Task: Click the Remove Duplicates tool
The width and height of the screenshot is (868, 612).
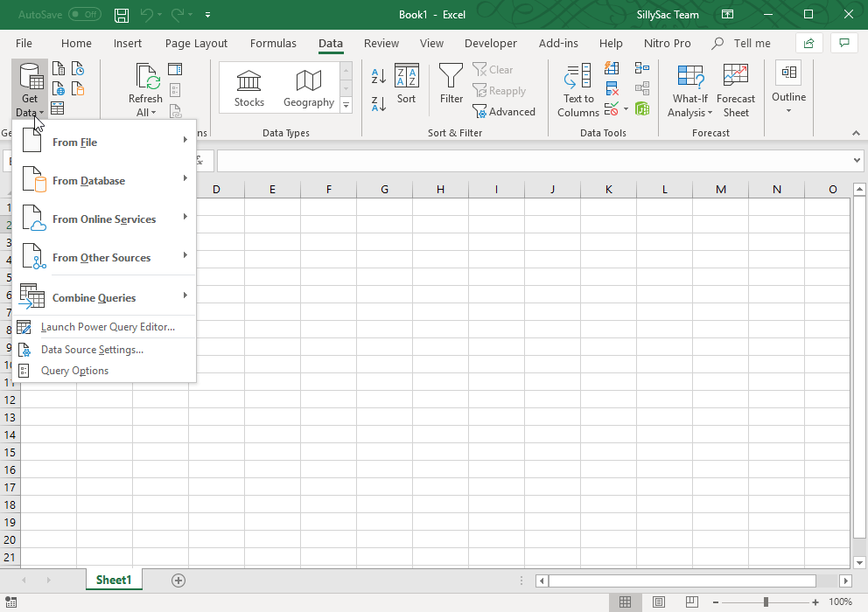Action: [611, 87]
